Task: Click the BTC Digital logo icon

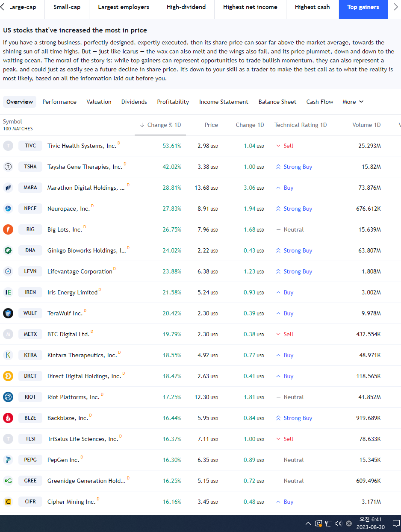Action: point(8,334)
